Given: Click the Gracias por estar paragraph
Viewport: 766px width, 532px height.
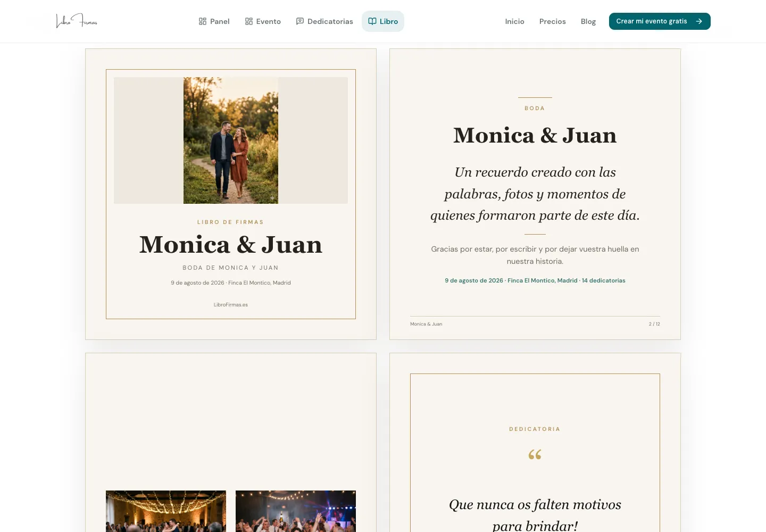Looking at the screenshot, I should pyautogui.click(x=535, y=255).
